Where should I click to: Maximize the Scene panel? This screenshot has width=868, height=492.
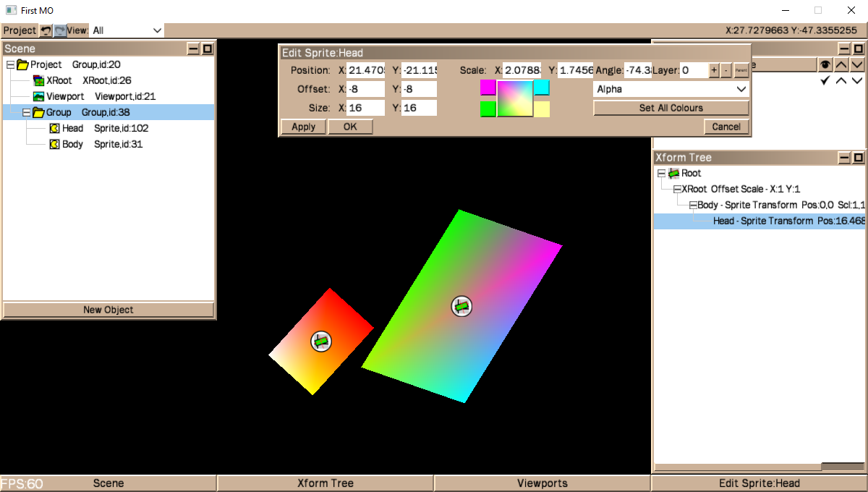tap(208, 48)
